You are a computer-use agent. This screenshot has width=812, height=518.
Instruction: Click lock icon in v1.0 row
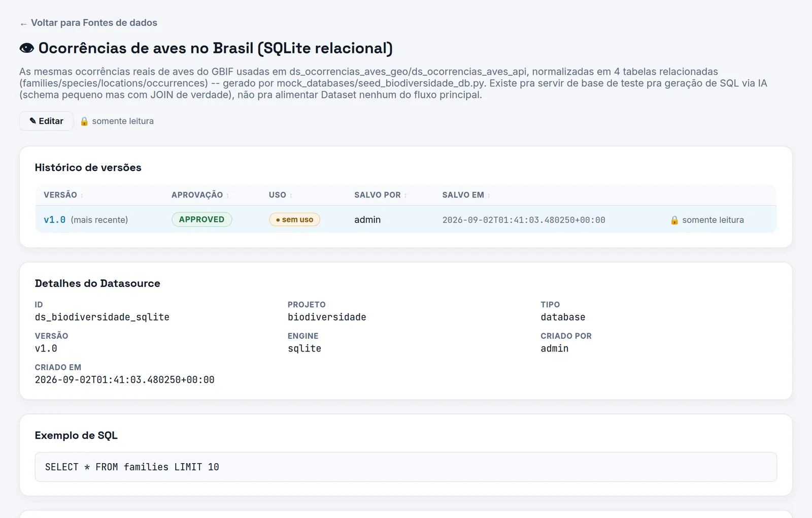point(674,220)
